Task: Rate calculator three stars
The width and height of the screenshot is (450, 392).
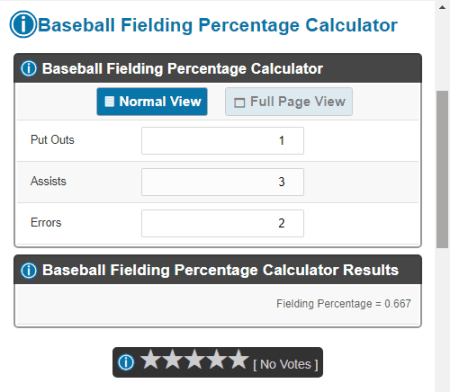Action: (x=195, y=359)
